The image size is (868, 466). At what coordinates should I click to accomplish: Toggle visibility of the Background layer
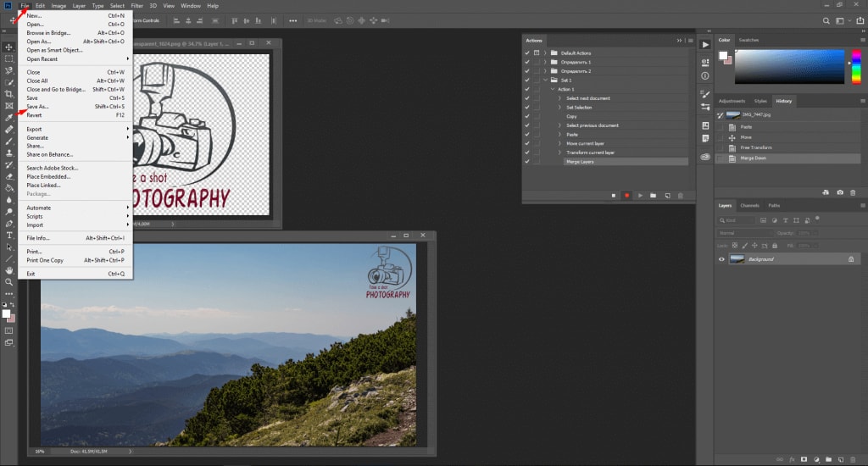pos(721,259)
